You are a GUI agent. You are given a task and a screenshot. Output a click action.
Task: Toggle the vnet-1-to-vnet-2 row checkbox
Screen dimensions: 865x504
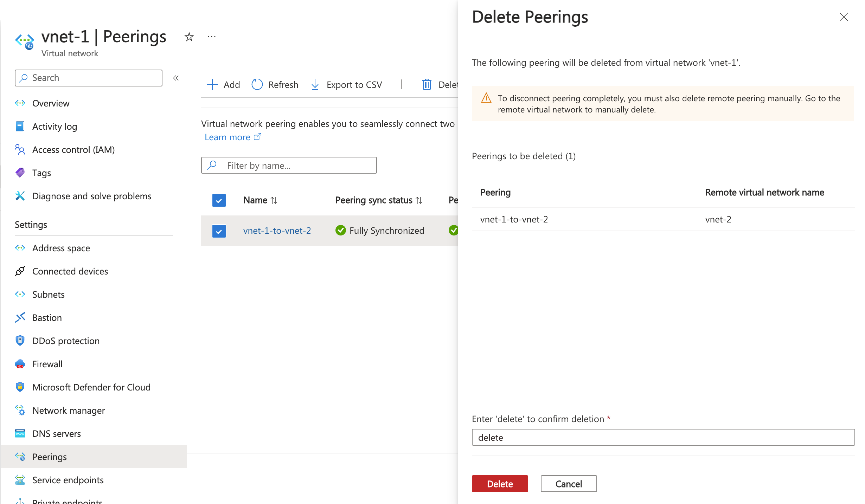click(218, 231)
